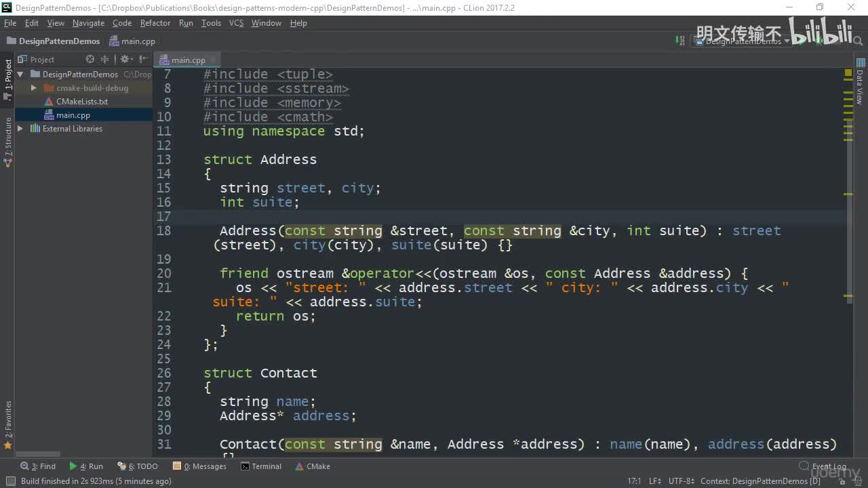868x488 pixels.
Task: Open the Edit menu
Action: click(32, 23)
